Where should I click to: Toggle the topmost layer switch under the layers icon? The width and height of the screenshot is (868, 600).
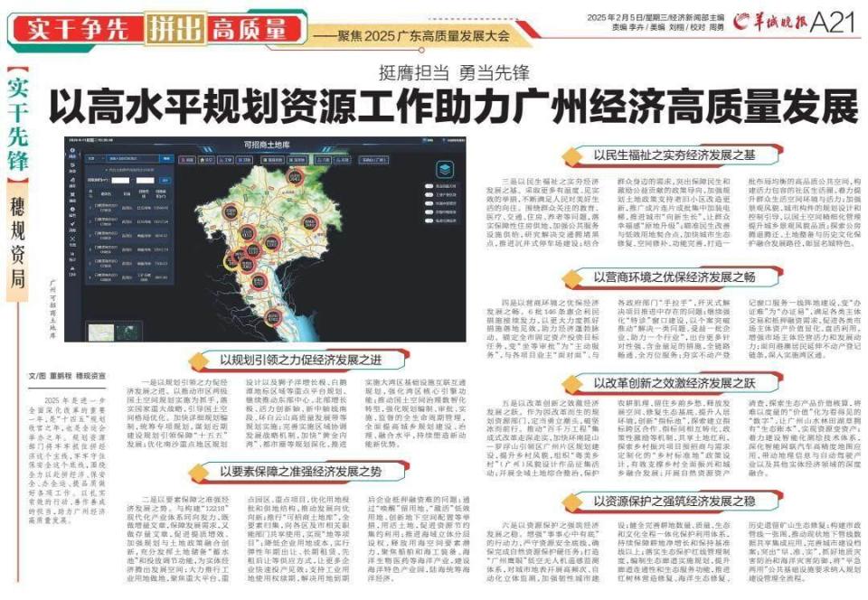point(429,186)
